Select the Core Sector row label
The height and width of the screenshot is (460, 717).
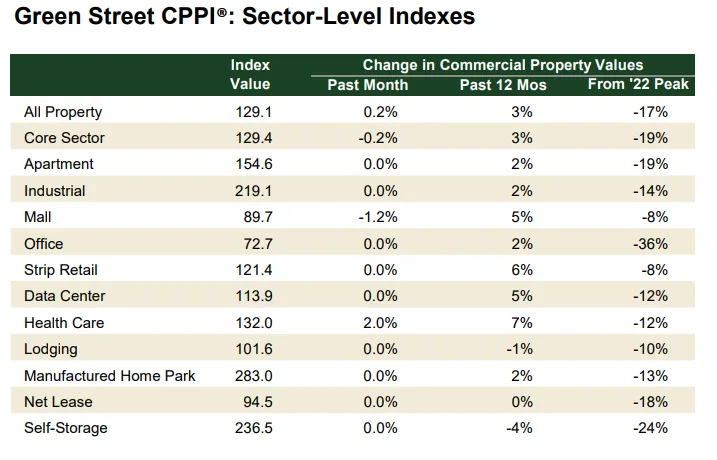point(63,138)
